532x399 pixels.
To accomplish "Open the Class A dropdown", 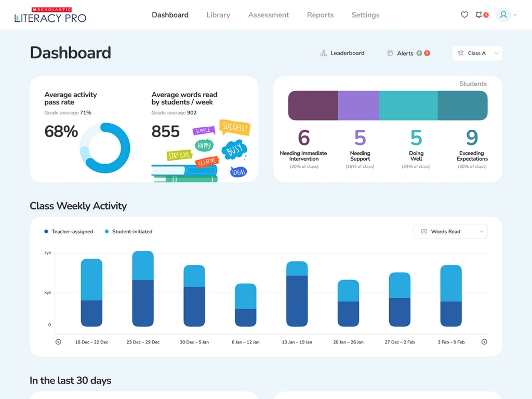I will tap(477, 53).
